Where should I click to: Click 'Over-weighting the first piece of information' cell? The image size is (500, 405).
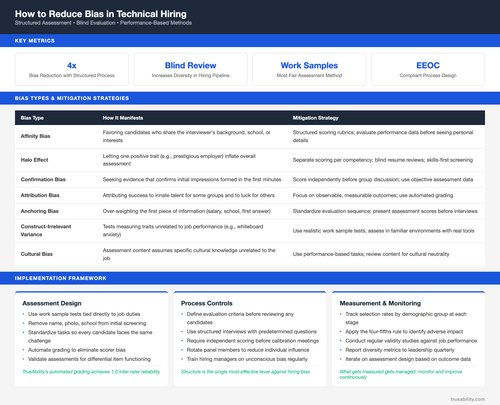click(187, 211)
